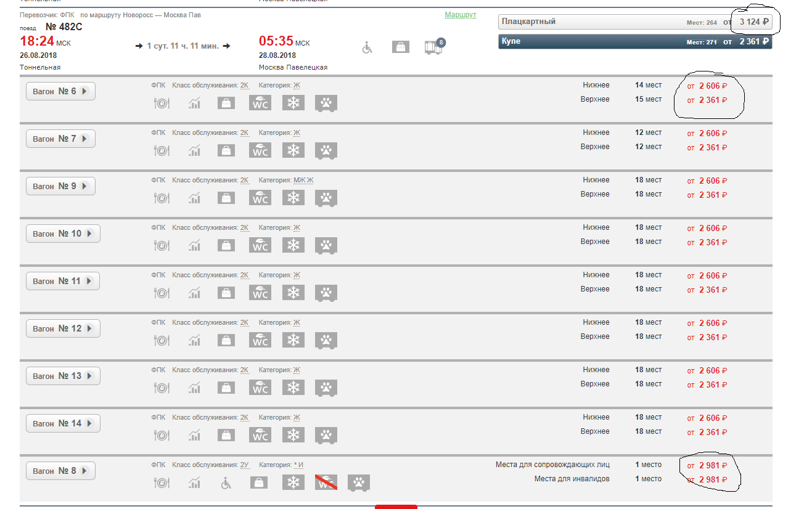Click the WC icon for Вагон № 10
This screenshot has width=812, height=509.
tap(260, 245)
